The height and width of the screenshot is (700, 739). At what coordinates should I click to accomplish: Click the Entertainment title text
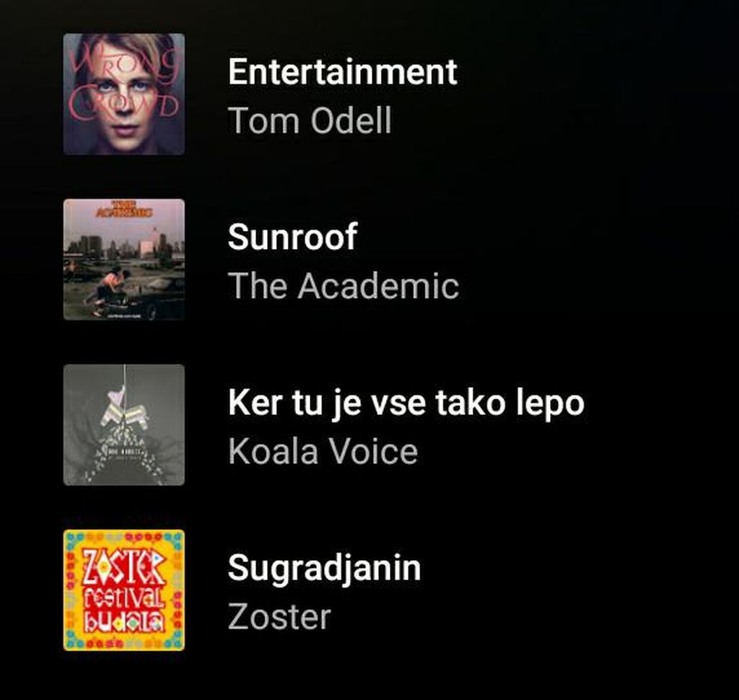342,70
